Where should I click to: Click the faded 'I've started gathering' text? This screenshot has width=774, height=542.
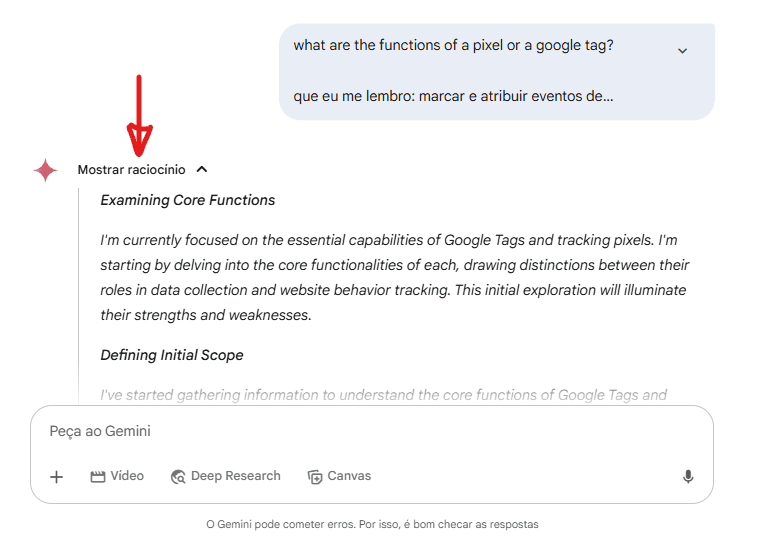pos(384,395)
